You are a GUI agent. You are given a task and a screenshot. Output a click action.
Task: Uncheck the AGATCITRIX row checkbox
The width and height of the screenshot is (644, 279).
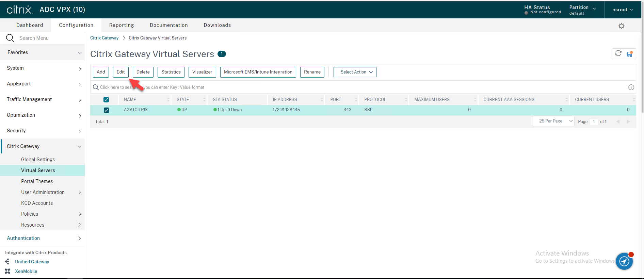pyautogui.click(x=107, y=110)
